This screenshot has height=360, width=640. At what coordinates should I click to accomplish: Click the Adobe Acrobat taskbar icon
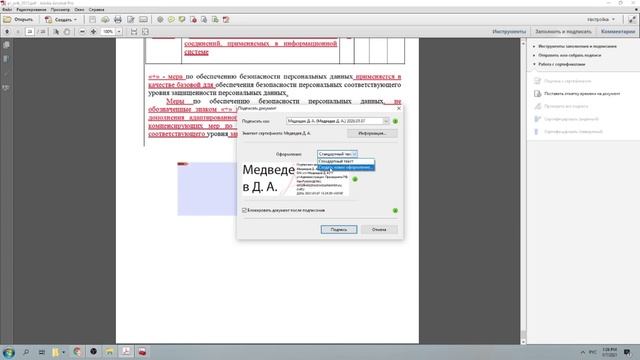tap(126, 352)
